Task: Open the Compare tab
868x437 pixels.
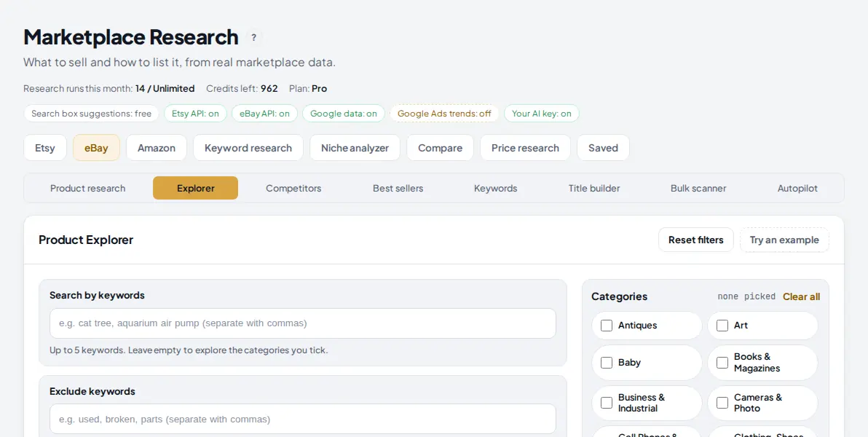Action: pyautogui.click(x=440, y=148)
